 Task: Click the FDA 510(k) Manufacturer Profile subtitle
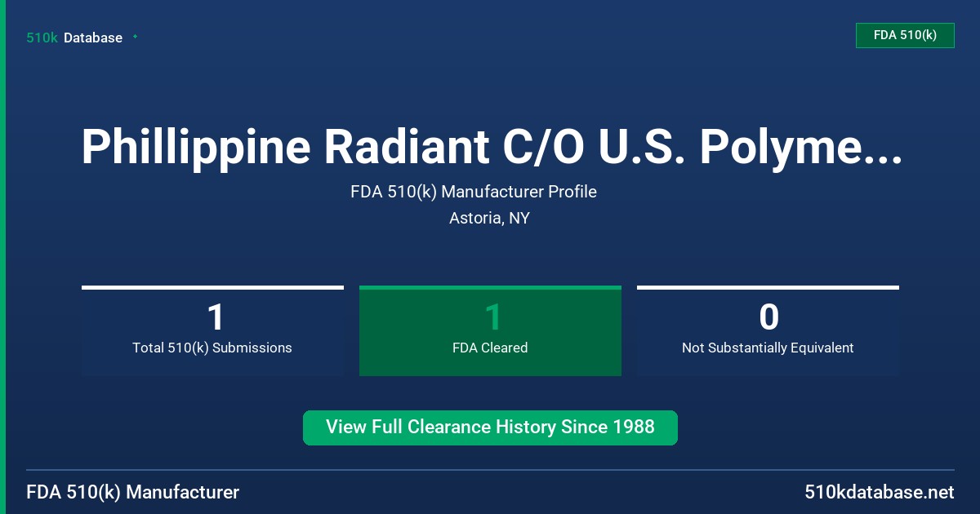(474, 192)
